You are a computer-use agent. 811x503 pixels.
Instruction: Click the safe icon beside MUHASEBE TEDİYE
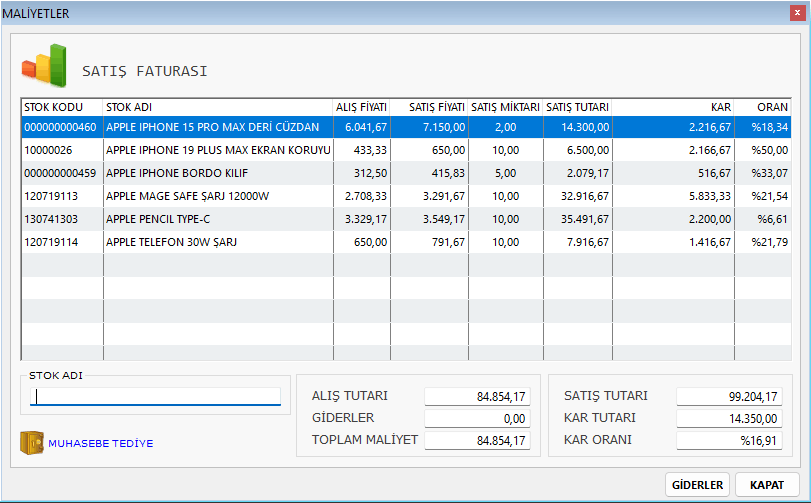click(x=32, y=443)
